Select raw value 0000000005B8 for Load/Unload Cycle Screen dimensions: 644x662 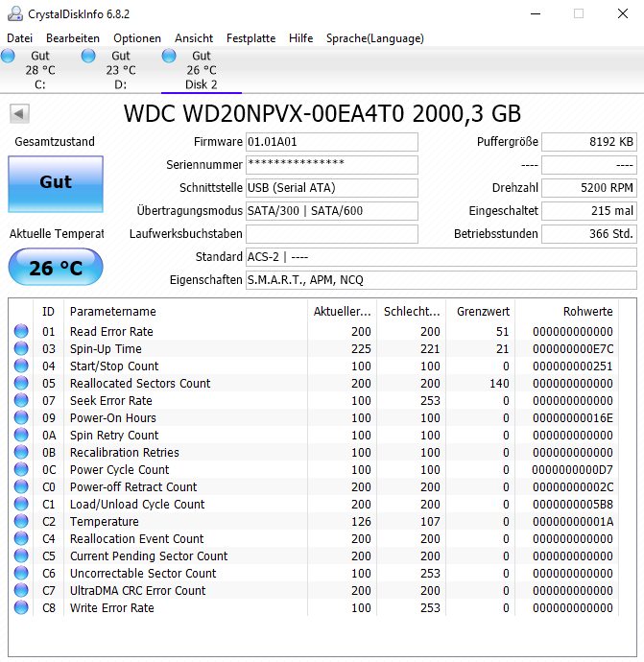coord(573,505)
